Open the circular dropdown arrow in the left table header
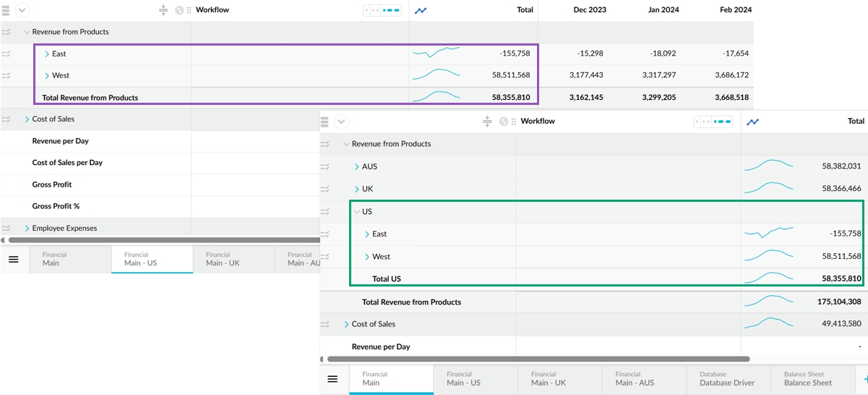 click(x=22, y=10)
